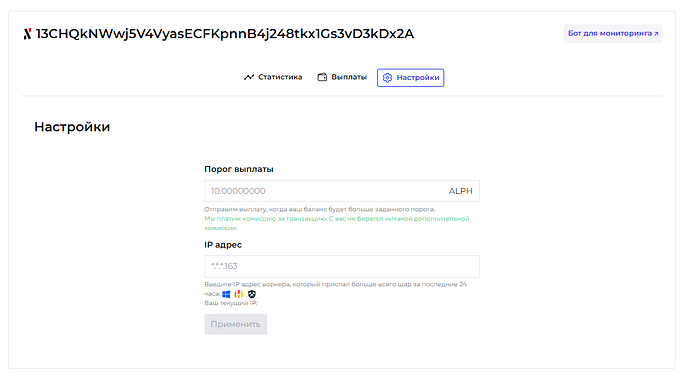The image size is (690, 382).
Task: Click the arrow icon in Бот для мониторинга
Action: coord(656,33)
